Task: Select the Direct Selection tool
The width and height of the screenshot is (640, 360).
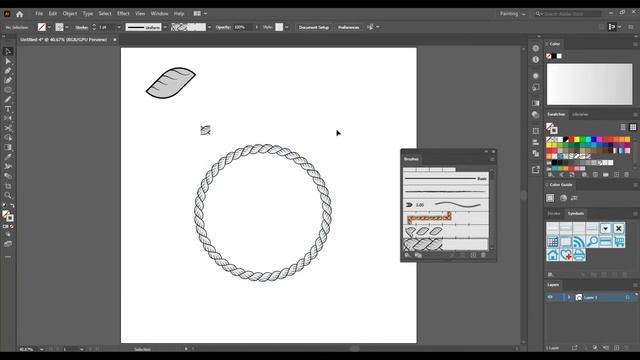Action: pos(8,61)
